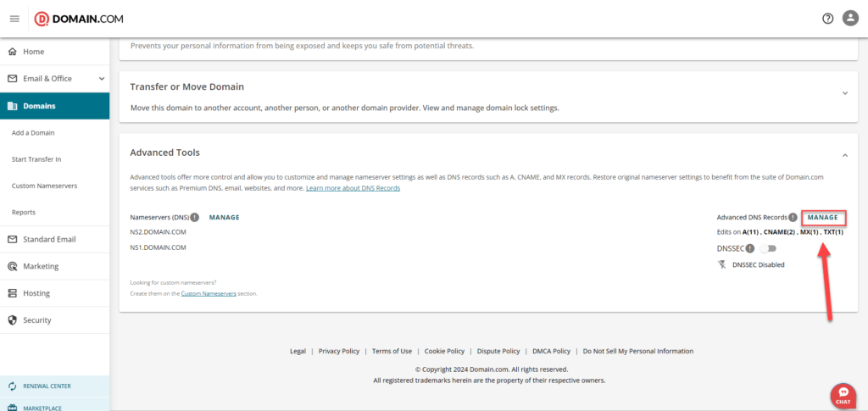Open the hamburger navigation menu

click(x=14, y=19)
